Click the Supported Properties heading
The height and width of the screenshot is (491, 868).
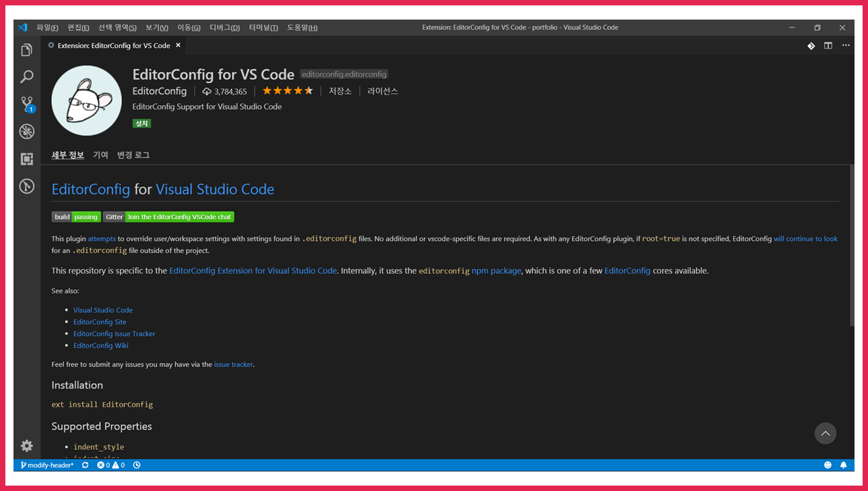pyautogui.click(x=102, y=426)
